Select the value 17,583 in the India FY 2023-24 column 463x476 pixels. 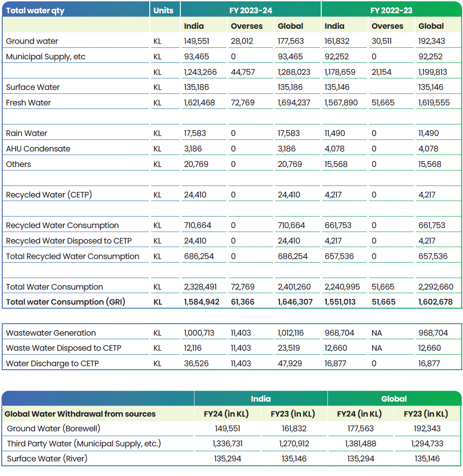[x=195, y=133]
